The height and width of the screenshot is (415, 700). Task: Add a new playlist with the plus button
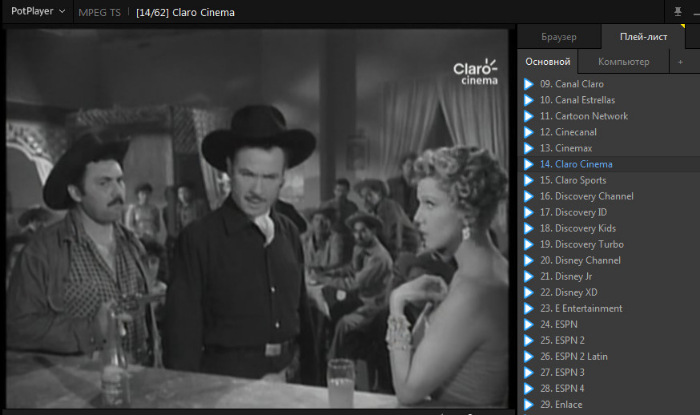coord(680,62)
